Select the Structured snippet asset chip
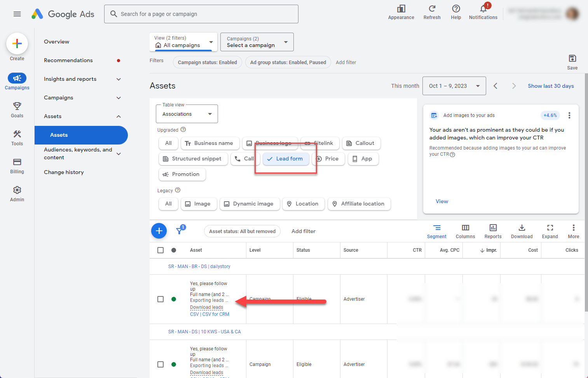 click(x=192, y=159)
